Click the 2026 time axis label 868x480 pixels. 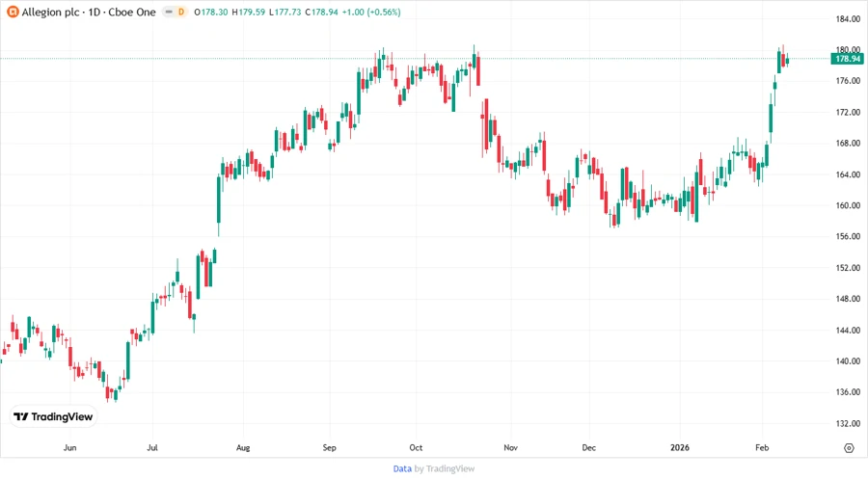[x=680, y=448]
